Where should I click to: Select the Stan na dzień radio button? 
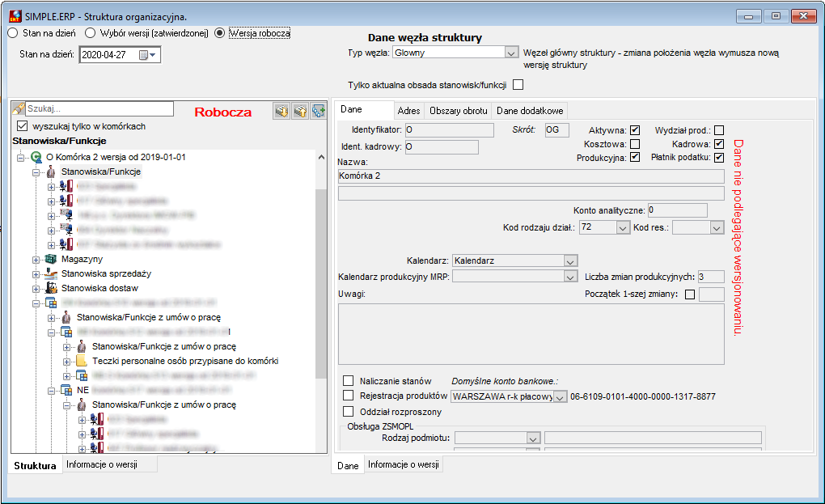(13, 33)
